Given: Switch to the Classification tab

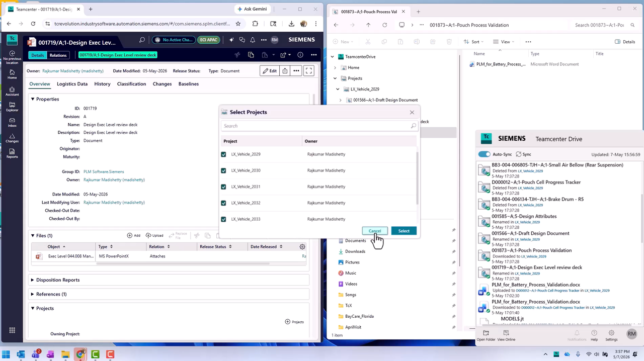Looking at the screenshot, I should coord(131,84).
